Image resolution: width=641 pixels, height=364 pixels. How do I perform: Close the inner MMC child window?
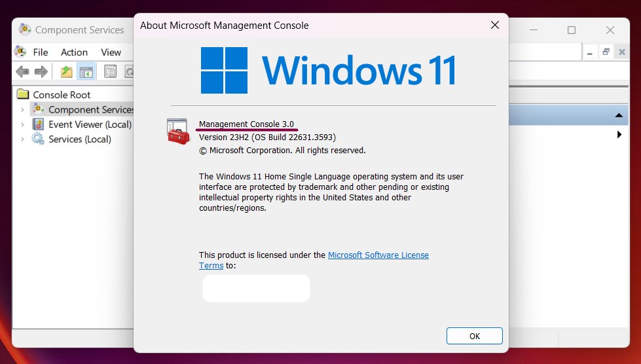pyautogui.click(x=622, y=52)
